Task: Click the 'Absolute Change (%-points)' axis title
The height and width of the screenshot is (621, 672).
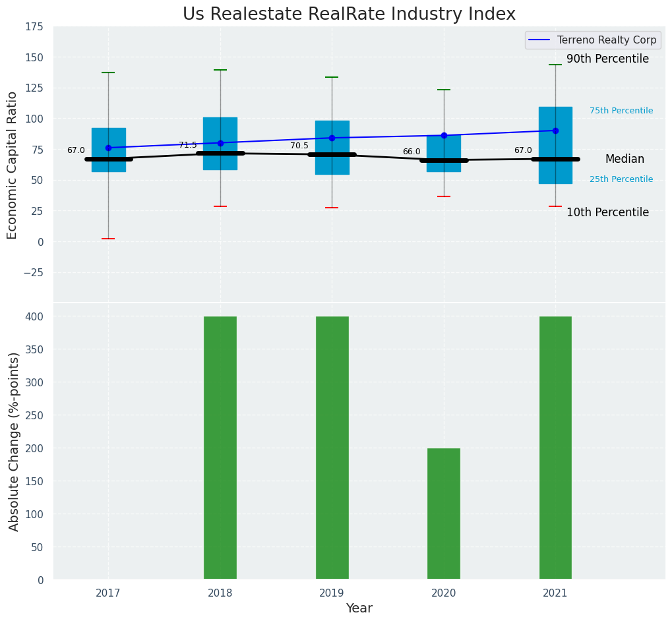Action: point(14,441)
